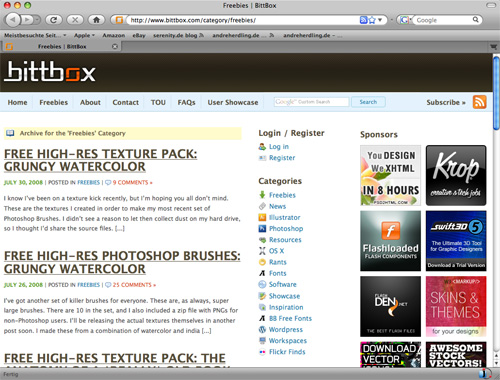
Task: Open the Skins & Themes sponsor ad
Action: click(x=456, y=306)
